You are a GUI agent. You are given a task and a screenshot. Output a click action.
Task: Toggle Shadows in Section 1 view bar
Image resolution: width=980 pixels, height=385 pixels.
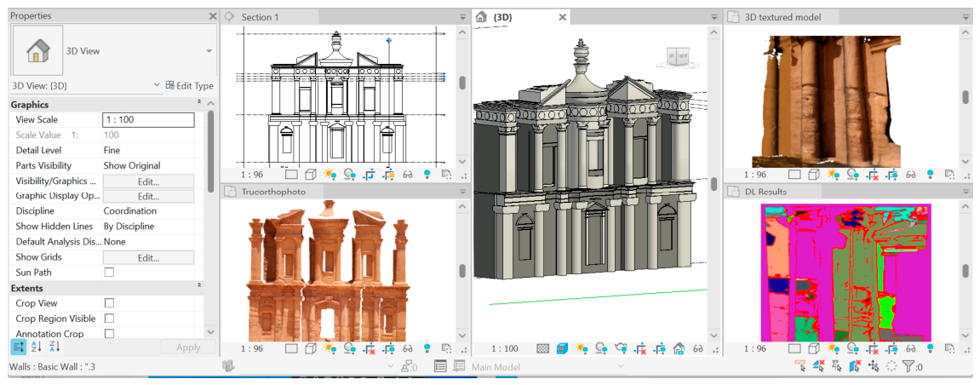tap(349, 175)
